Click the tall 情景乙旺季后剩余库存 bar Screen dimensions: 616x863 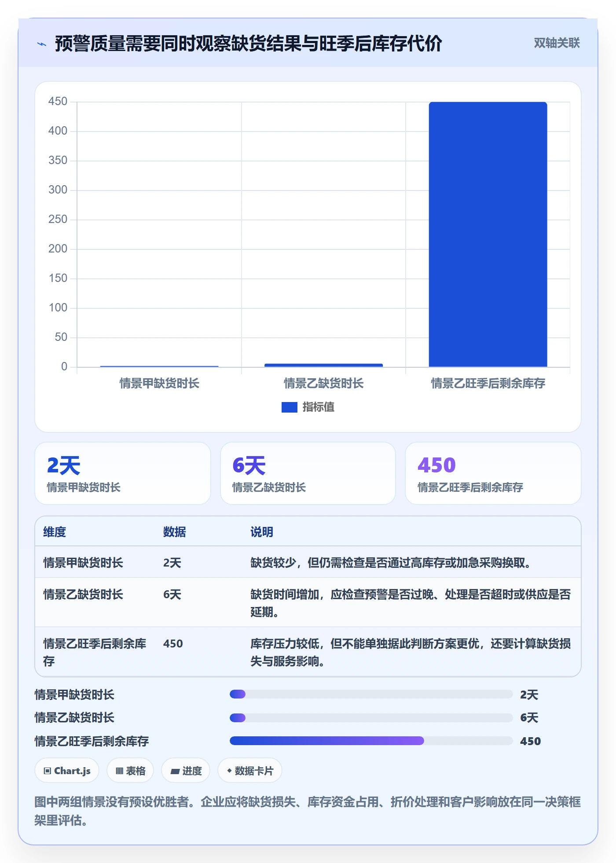tap(488, 234)
